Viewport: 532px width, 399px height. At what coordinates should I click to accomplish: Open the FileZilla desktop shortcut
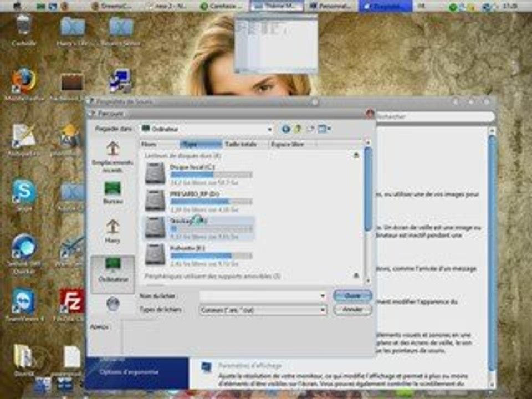point(71,305)
